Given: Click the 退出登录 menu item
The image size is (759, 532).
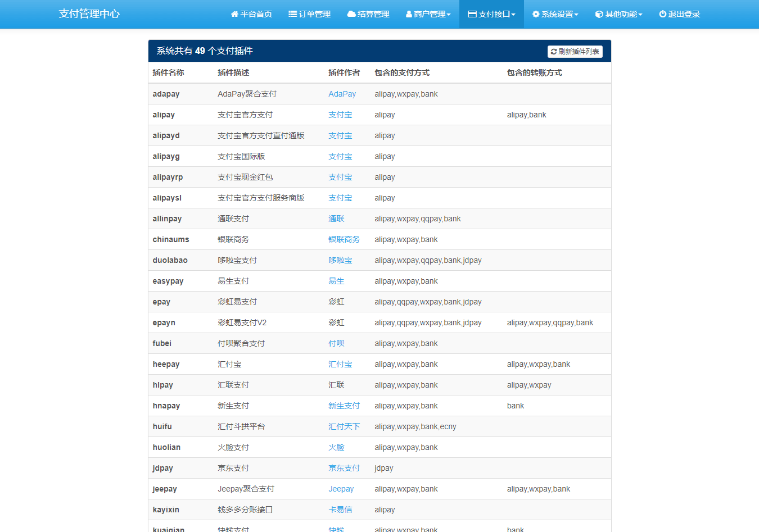Looking at the screenshot, I should pos(679,14).
